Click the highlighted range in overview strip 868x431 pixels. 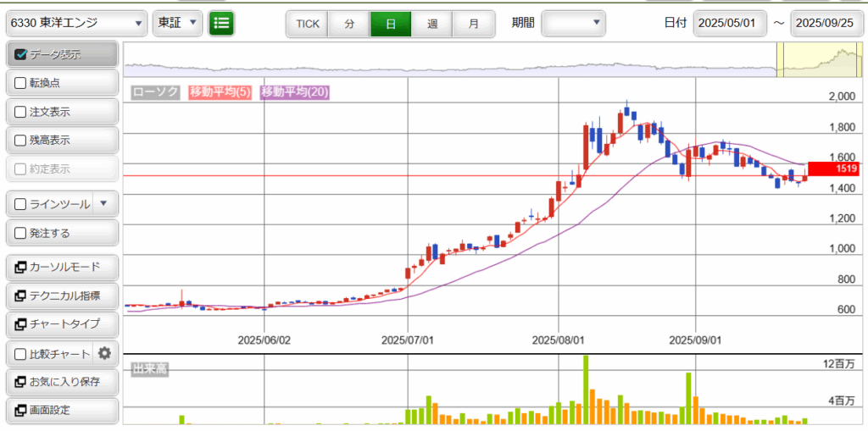tap(818, 58)
